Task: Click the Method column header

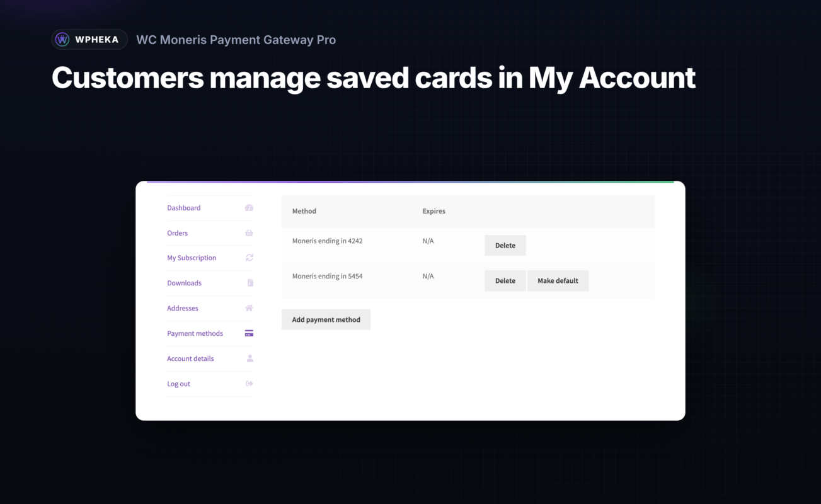Action: click(304, 211)
